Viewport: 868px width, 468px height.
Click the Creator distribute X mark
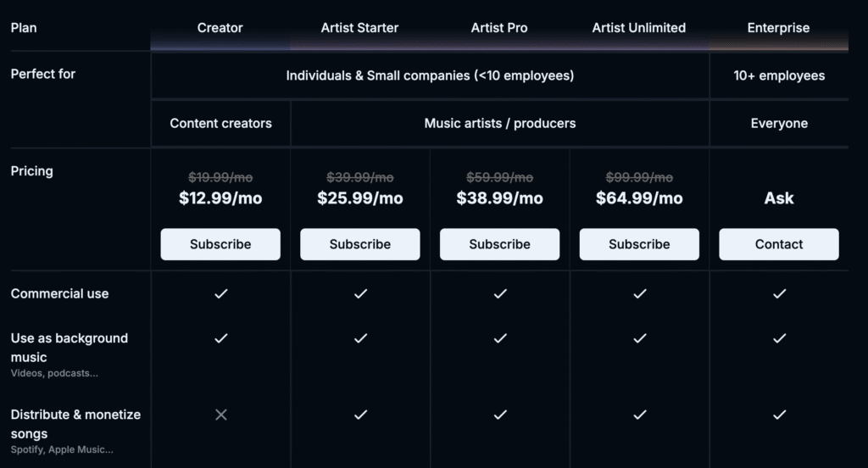221,415
